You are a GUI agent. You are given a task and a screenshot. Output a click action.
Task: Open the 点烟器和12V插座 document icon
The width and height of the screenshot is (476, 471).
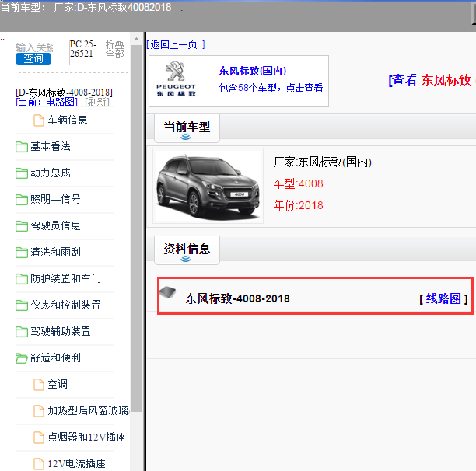39,438
